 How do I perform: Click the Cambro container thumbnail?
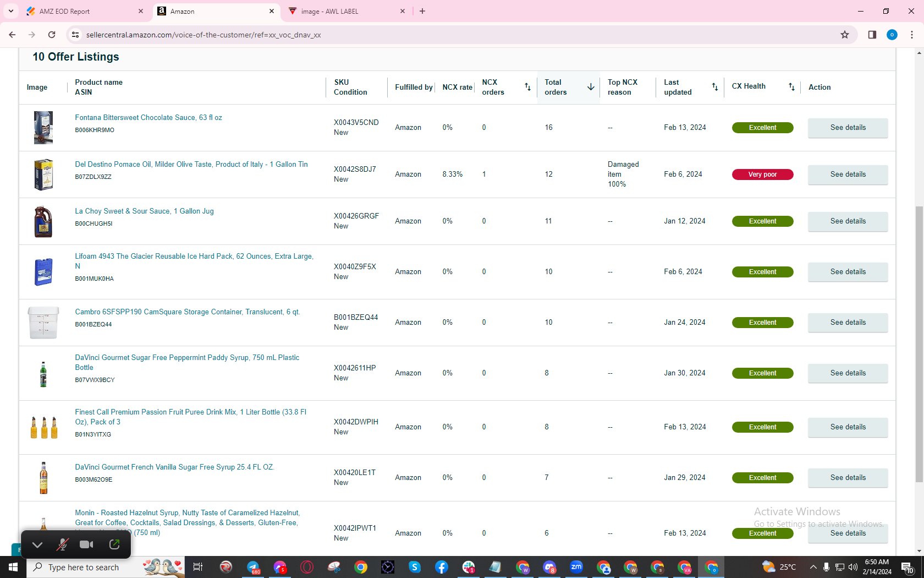[x=43, y=323]
